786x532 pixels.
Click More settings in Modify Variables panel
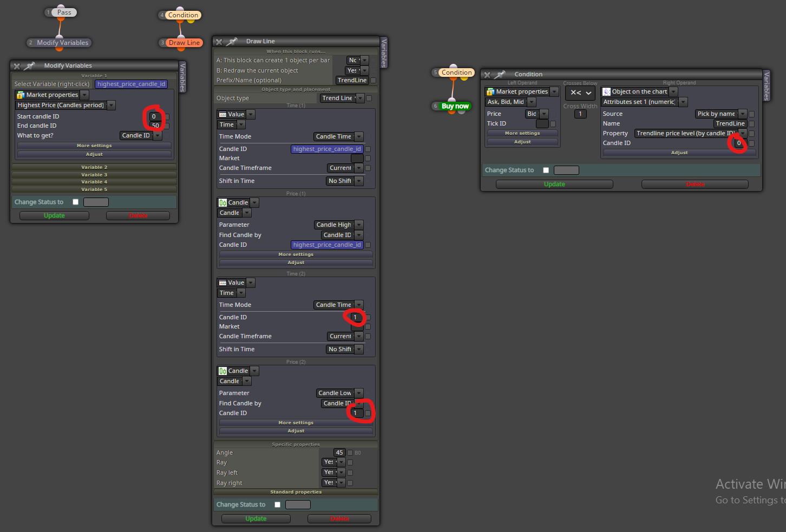(94, 146)
